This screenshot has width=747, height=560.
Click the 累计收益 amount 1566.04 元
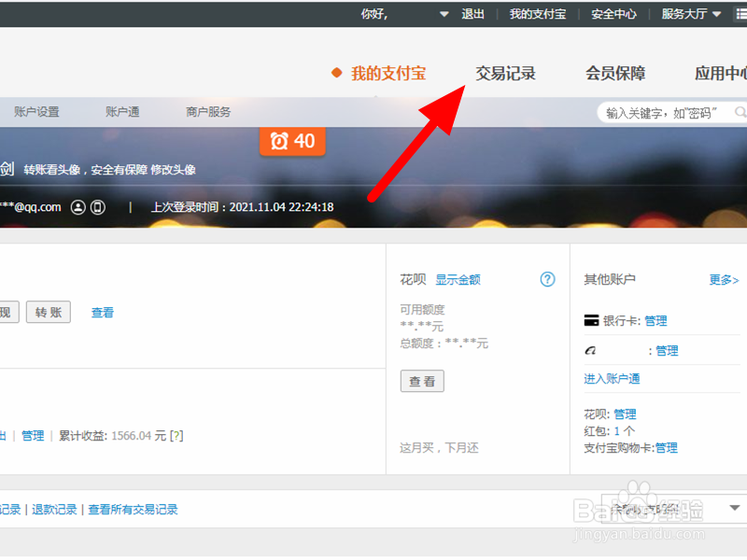point(138,435)
